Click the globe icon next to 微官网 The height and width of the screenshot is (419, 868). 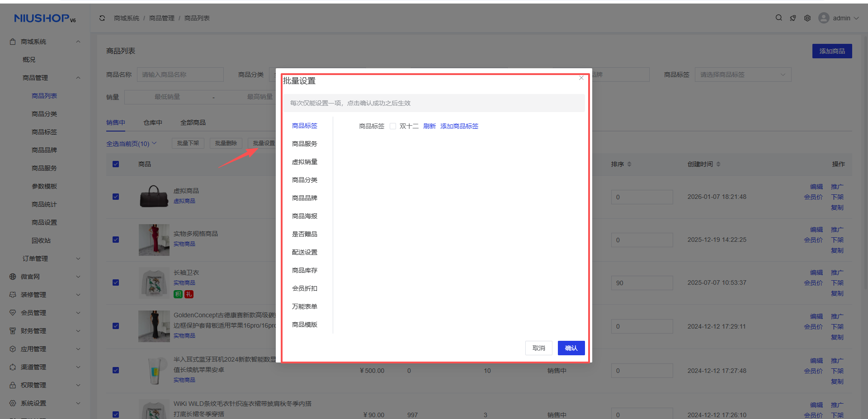pyautogui.click(x=13, y=277)
